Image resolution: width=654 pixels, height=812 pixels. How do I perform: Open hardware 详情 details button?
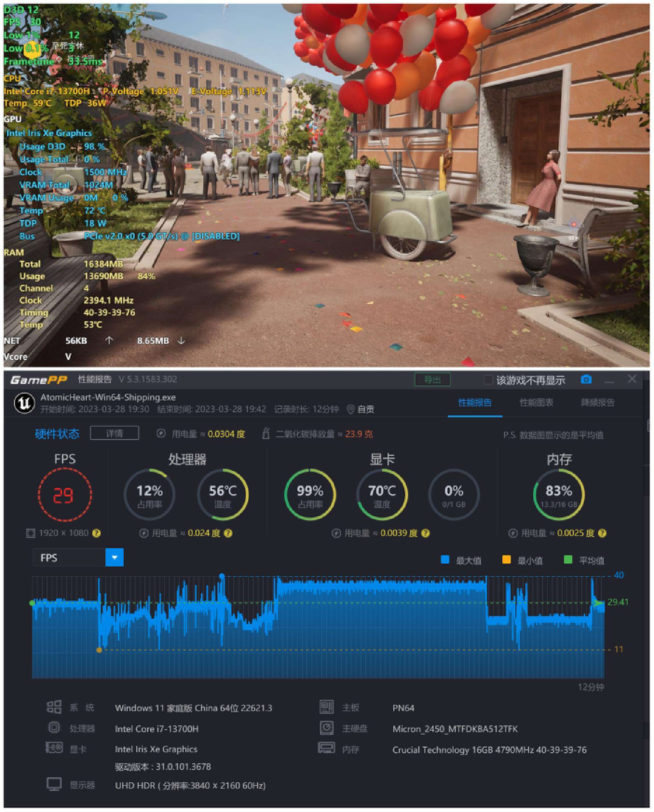[114, 433]
